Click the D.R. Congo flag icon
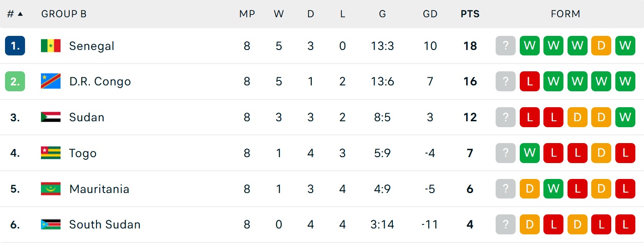 (51, 81)
